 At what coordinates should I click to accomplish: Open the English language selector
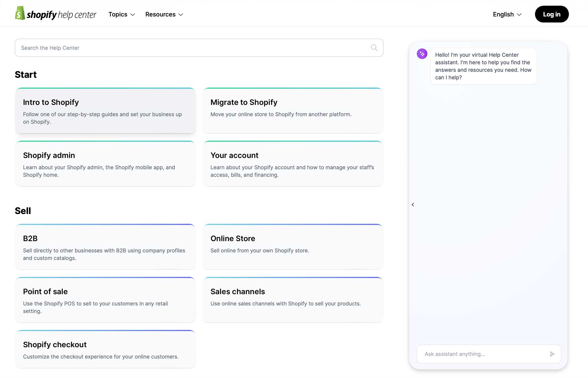point(507,14)
